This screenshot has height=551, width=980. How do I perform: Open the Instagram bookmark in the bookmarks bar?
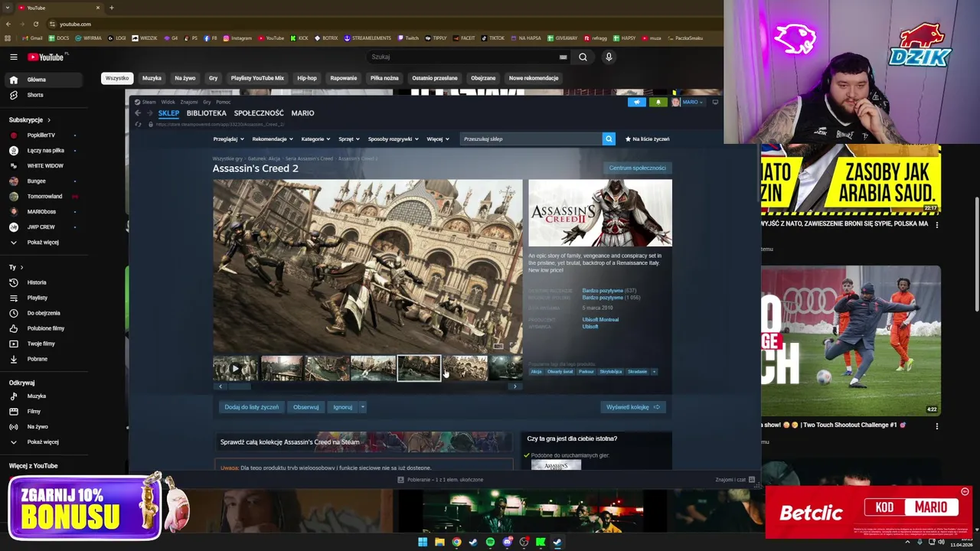(x=237, y=37)
